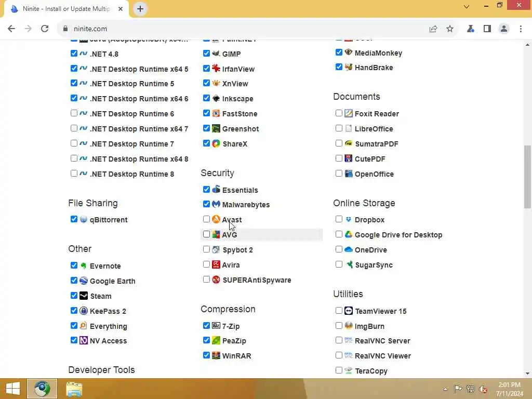The width and height of the screenshot is (532, 399).
Task: Click the OneDrive cloud icon
Action: coord(349,249)
